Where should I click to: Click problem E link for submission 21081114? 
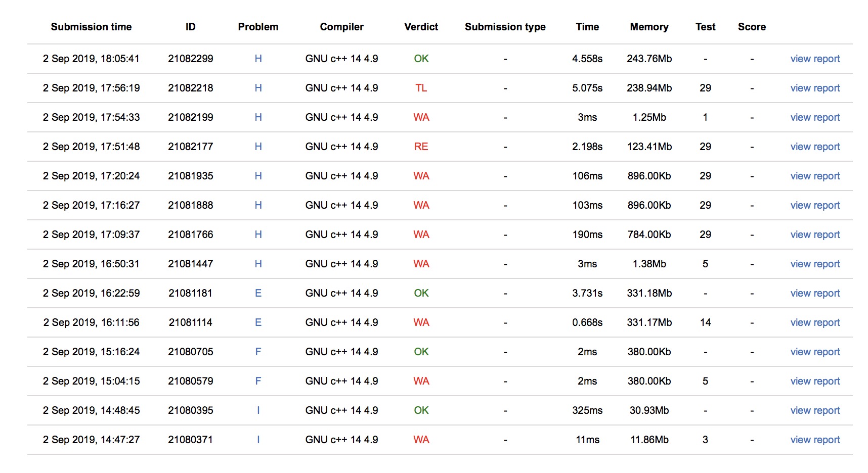point(258,322)
